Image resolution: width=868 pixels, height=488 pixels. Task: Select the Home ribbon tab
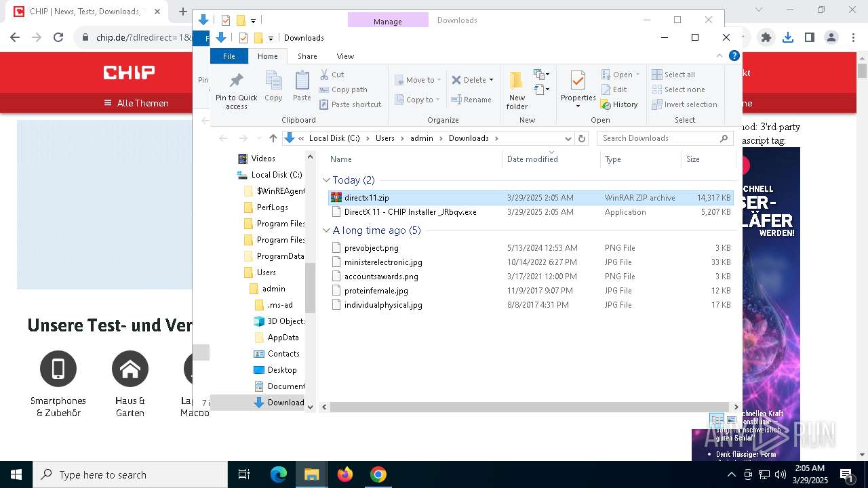(x=267, y=56)
